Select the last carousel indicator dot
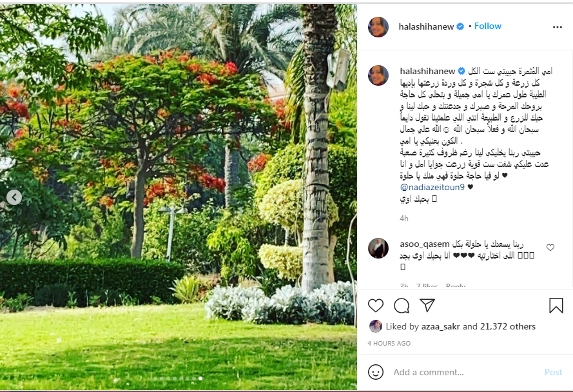573x392 pixels. coord(200,378)
